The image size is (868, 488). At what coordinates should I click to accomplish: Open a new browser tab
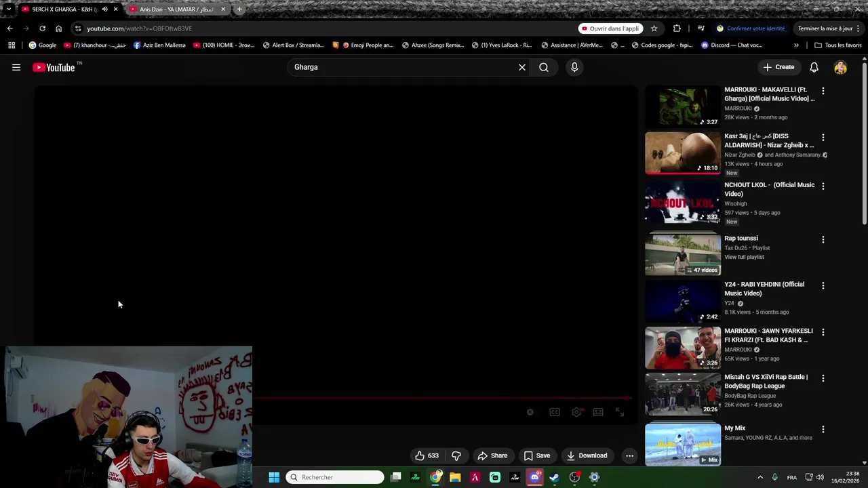239,9
